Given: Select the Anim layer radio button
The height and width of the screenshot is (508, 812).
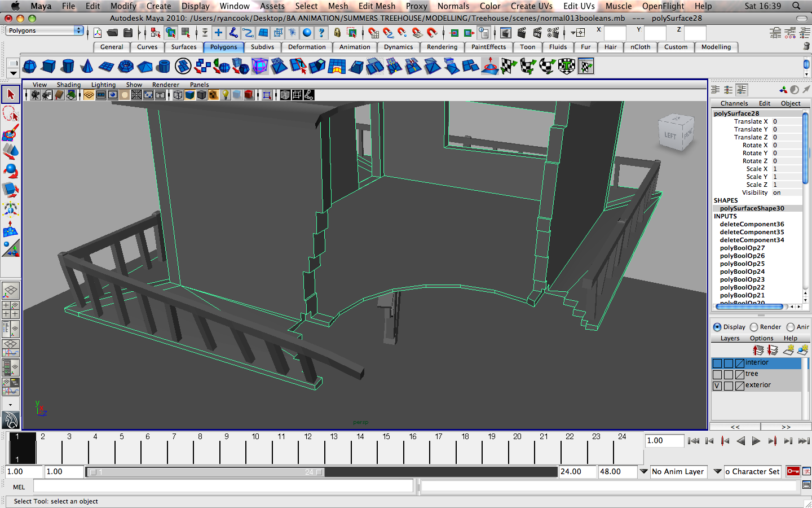Looking at the screenshot, I should (x=791, y=327).
